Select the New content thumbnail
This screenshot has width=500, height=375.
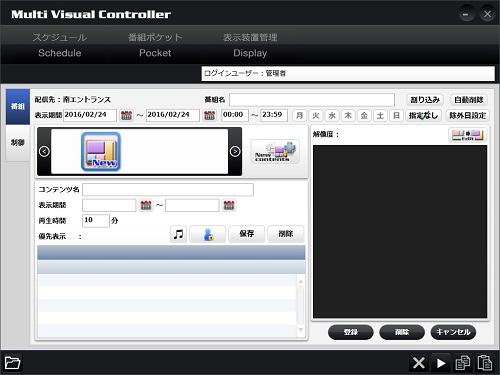(x=101, y=152)
